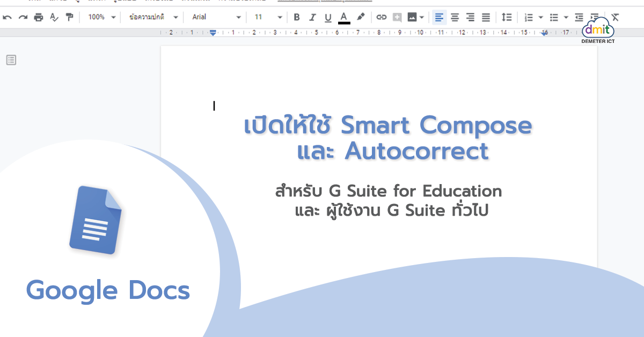
Task: Decrease the paragraph indent
Action: pos(579,17)
